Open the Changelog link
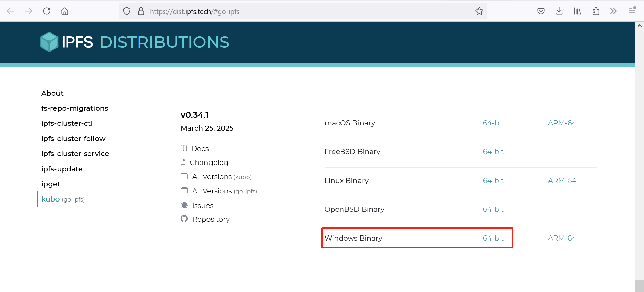Image resolution: width=644 pixels, height=292 pixels. pos(209,162)
